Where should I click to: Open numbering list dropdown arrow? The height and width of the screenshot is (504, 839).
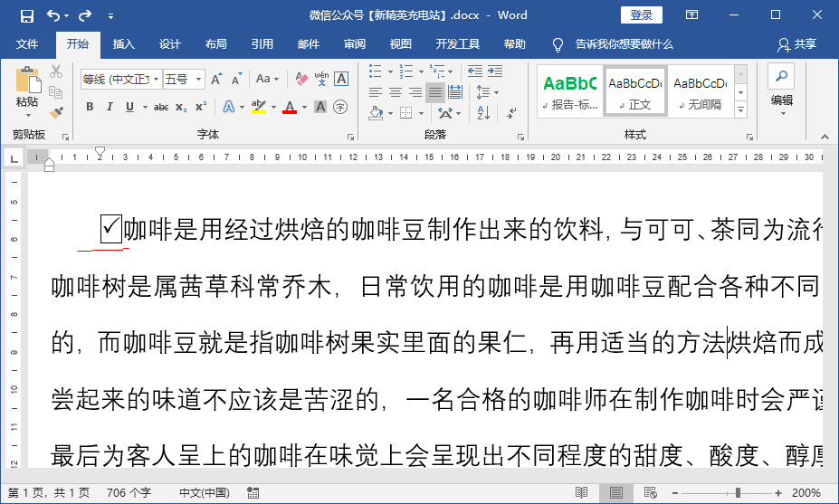421,71
